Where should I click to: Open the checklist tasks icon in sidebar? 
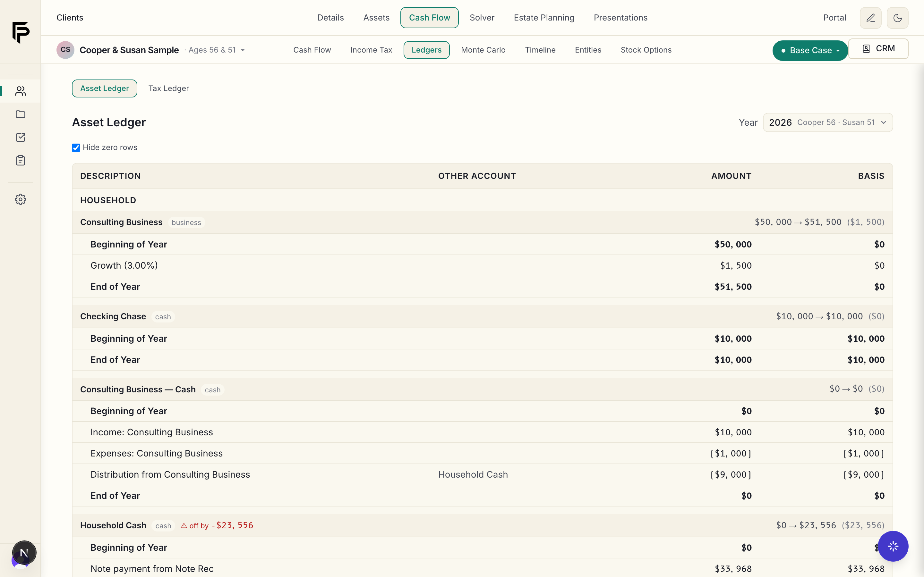click(x=20, y=138)
